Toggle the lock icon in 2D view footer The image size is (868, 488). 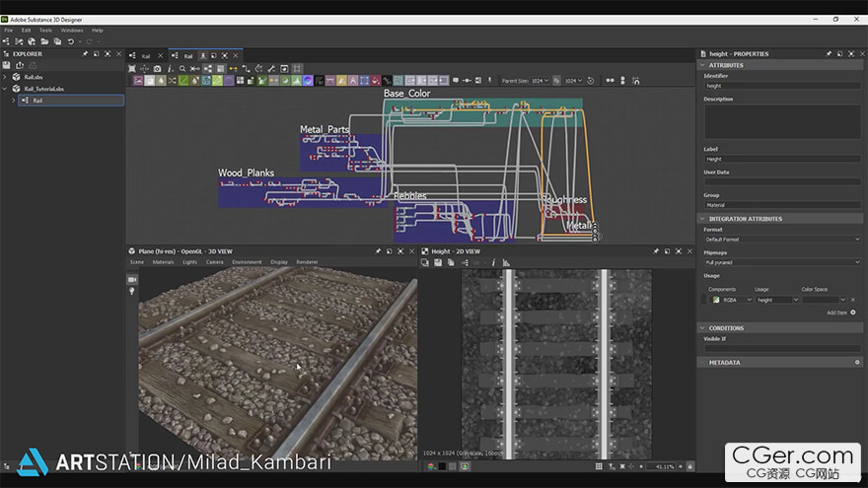[x=689, y=466]
